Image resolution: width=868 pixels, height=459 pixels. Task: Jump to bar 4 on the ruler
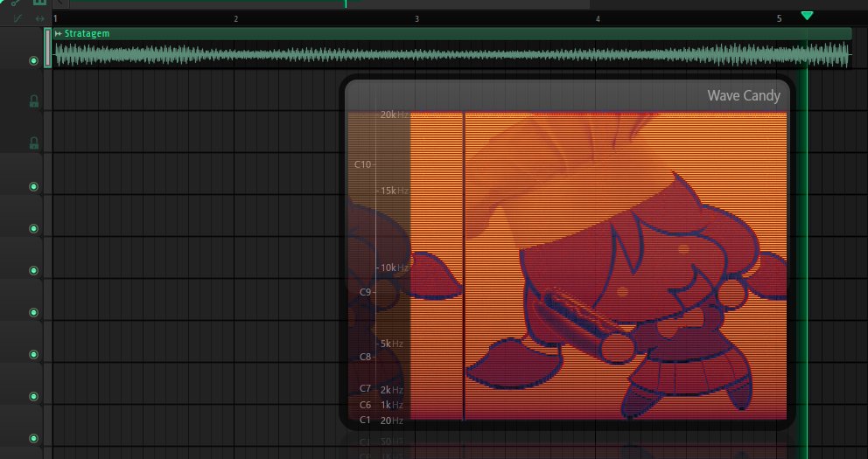[598, 19]
